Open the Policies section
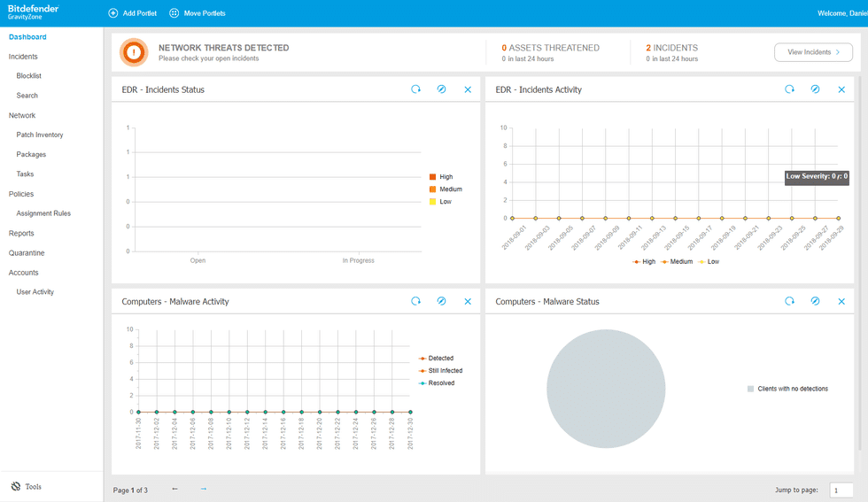The height and width of the screenshot is (502, 868). click(21, 194)
